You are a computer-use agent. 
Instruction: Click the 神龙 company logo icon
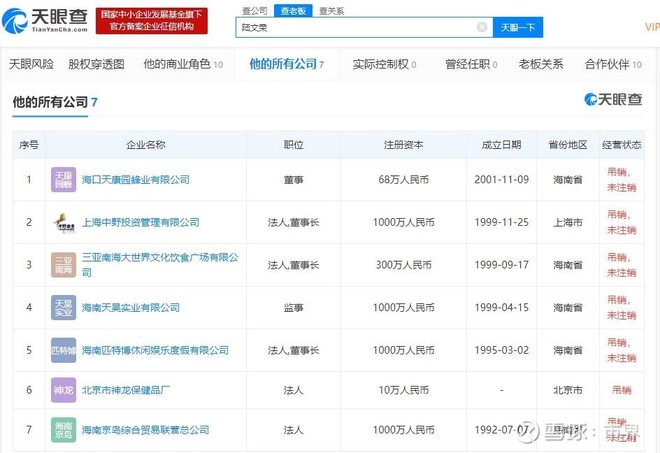[64, 390]
